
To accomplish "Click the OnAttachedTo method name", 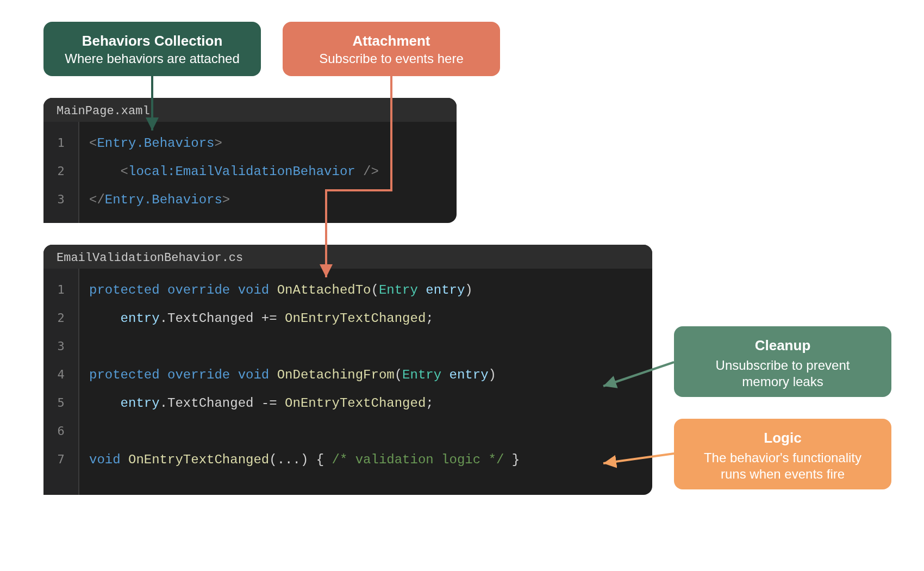I will click(x=324, y=290).
